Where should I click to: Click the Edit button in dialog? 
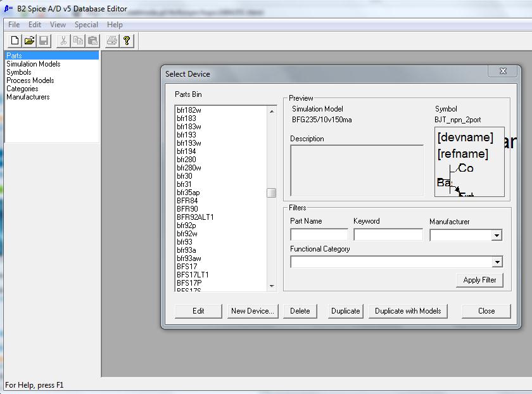point(198,311)
